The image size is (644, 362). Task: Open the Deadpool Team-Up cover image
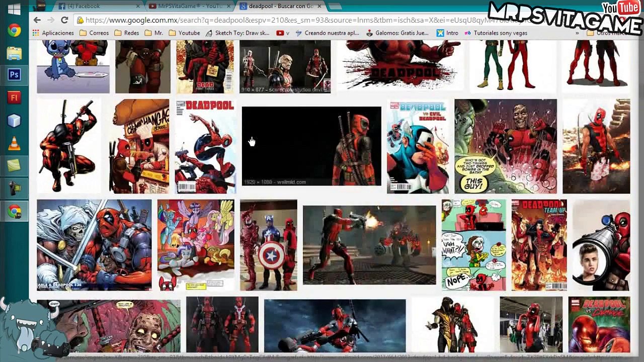point(539,245)
